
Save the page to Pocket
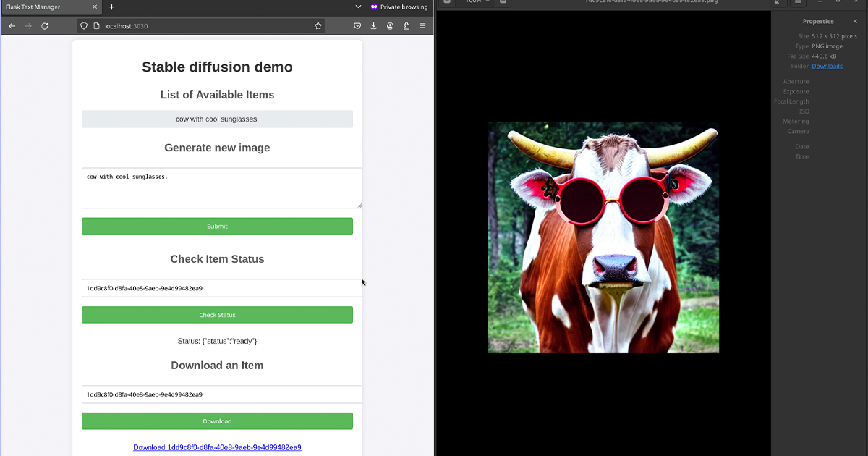pos(357,25)
